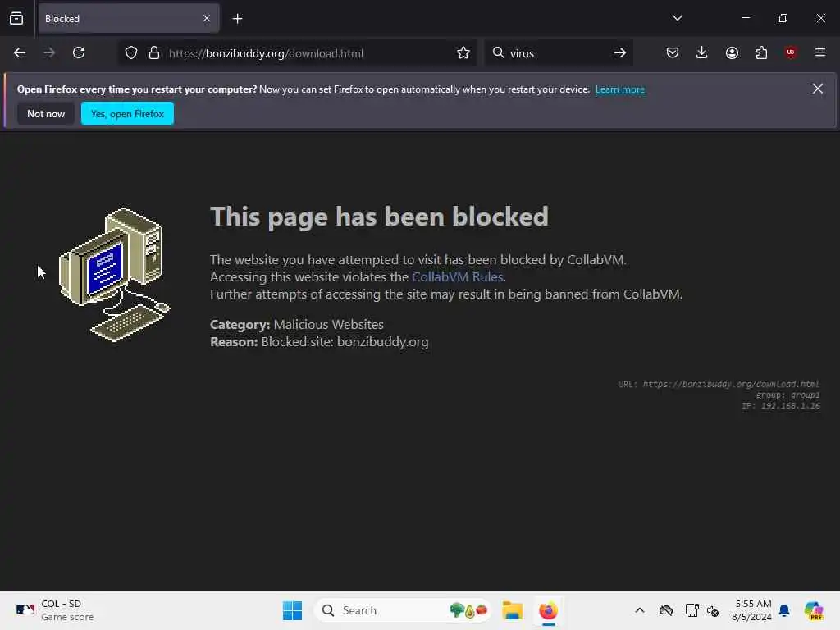Go back to the previous page
Viewport: 840px width, 630px height.
tap(20, 52)
